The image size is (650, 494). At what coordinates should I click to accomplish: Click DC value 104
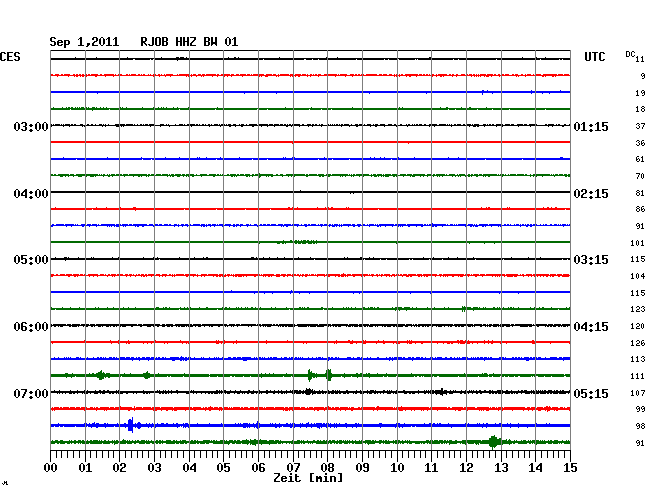pyautogui.click(x=638, y=276)
